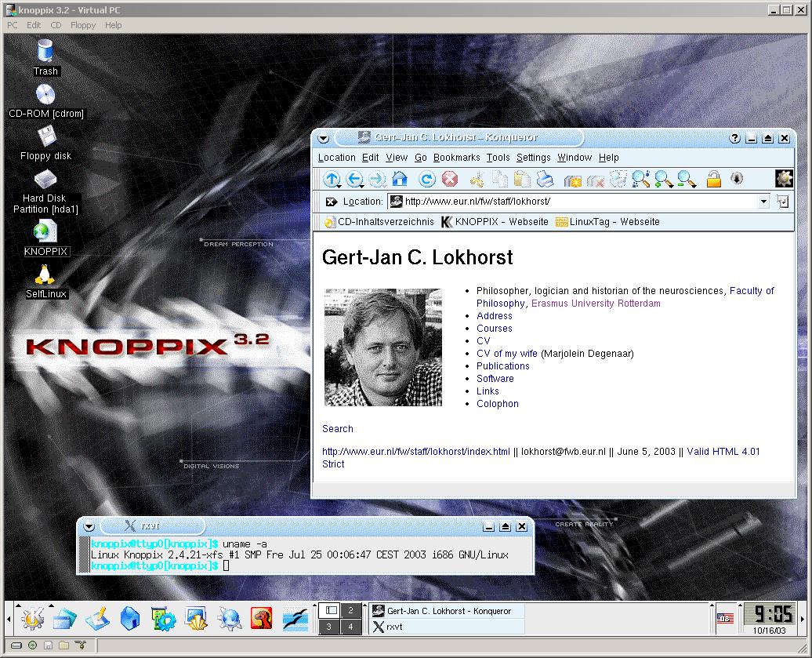The width and height of the screenshot is (812, 658).
Task: Stop loading with the red Stop icon
Action: coord(450,180)
